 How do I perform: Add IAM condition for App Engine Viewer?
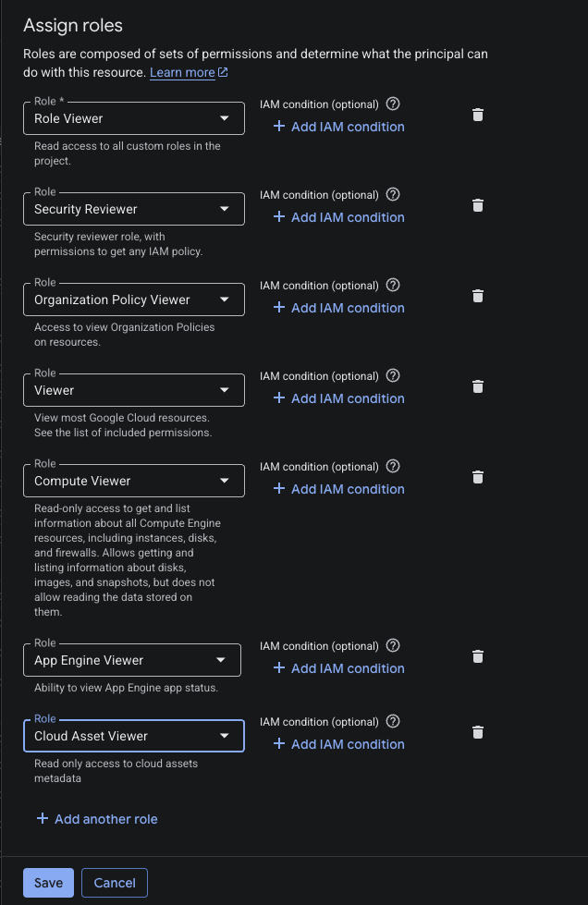click(x=338, y=668)
